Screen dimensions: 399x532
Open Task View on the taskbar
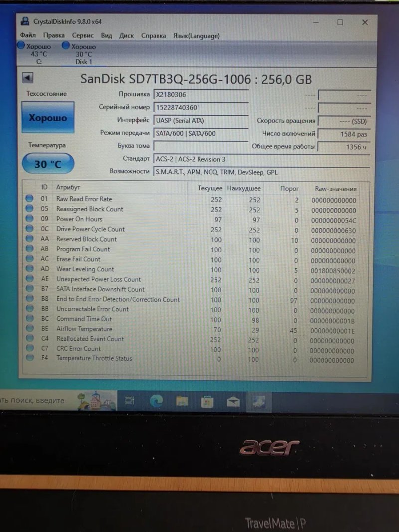[130, 401]
